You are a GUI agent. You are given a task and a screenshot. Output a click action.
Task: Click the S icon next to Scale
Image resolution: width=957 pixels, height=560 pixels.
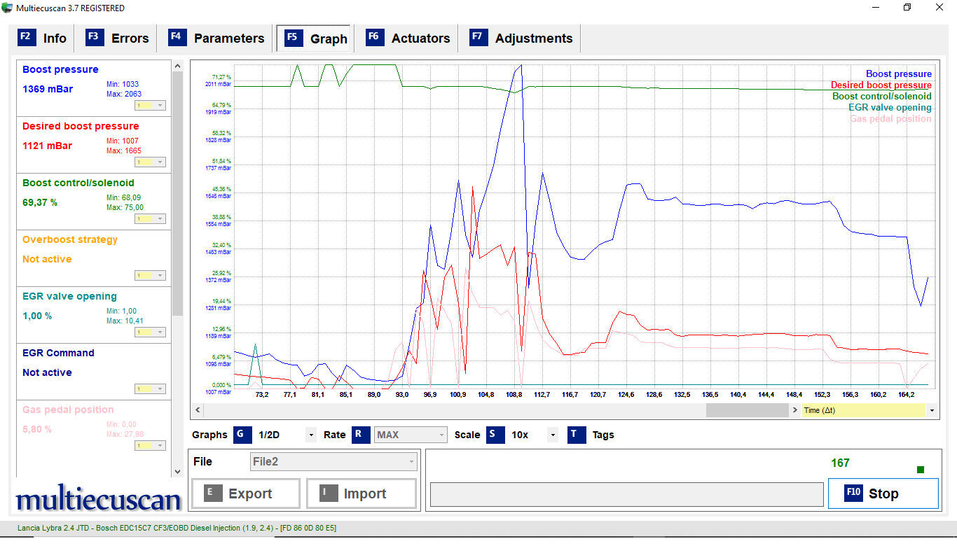click(x=495, y=435)
